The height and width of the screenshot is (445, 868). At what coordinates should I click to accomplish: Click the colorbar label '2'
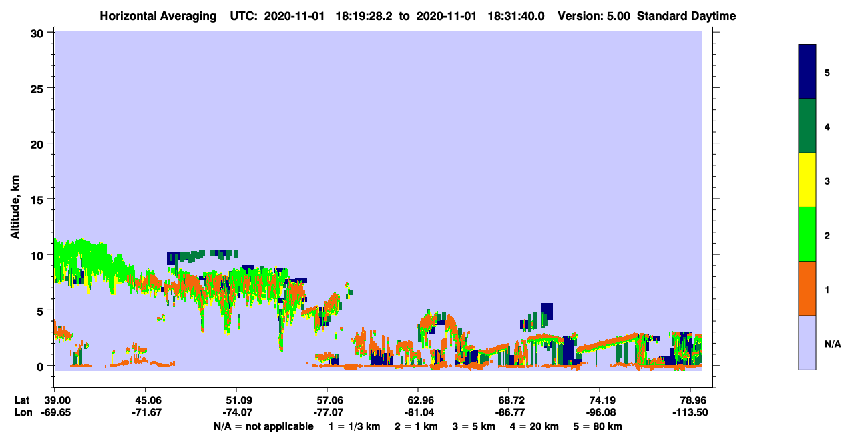[x=827, y=236]
